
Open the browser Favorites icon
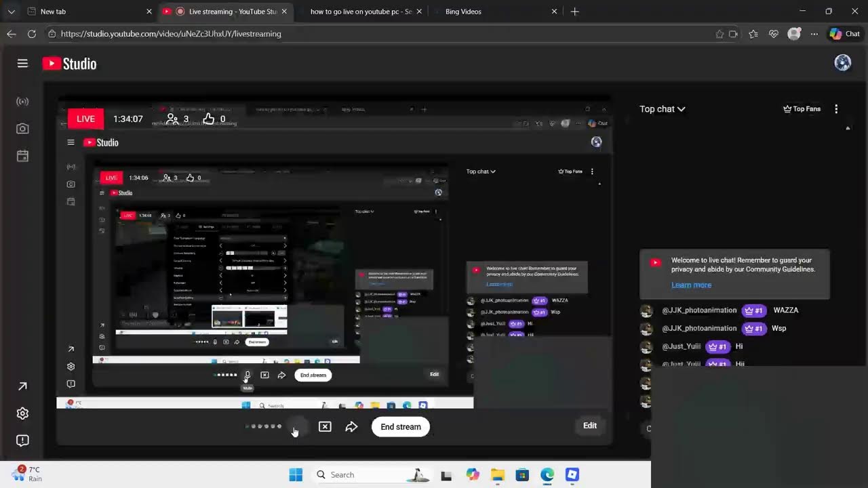[x=753, y=34]
